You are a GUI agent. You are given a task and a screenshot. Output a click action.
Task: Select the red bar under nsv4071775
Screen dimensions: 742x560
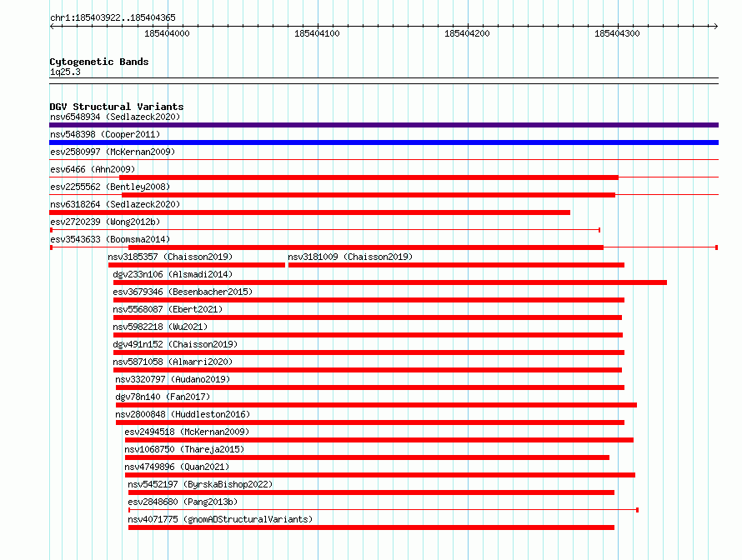372,527
